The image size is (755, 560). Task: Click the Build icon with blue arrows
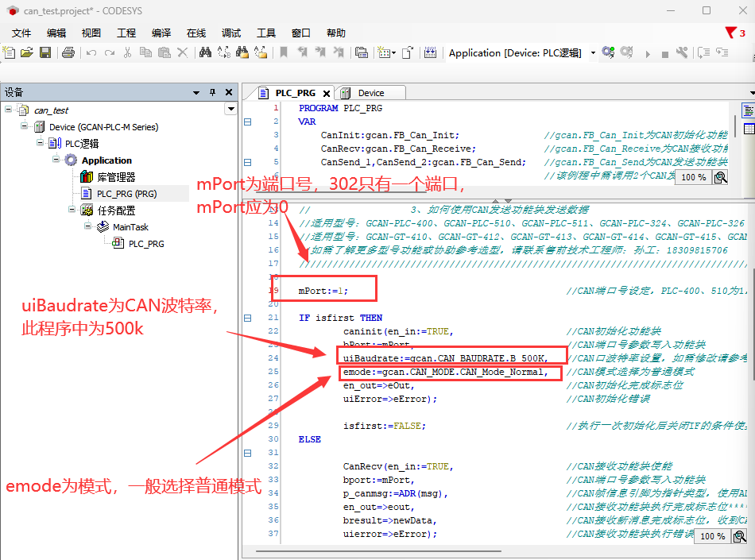(x=431, y=52)
